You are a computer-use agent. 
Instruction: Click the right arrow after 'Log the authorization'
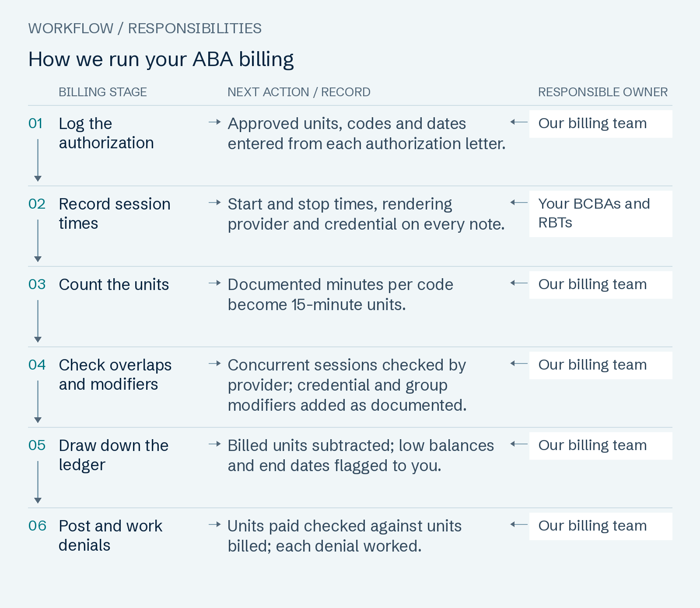[215, 122]
